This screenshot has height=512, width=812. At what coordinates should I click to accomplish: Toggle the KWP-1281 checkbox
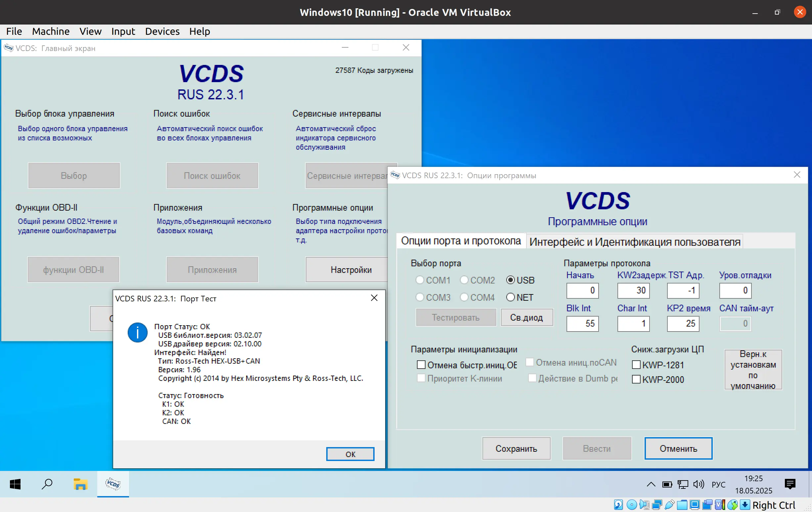pos(636,365)
